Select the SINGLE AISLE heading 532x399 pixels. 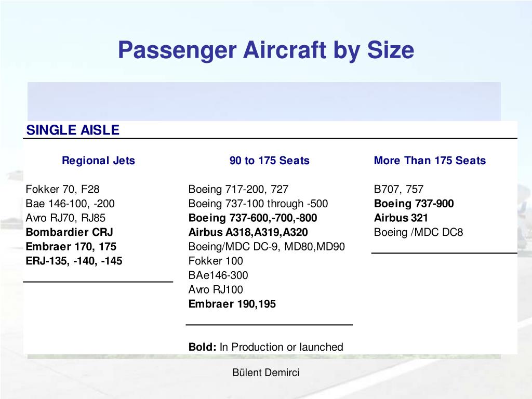(73, 130)
